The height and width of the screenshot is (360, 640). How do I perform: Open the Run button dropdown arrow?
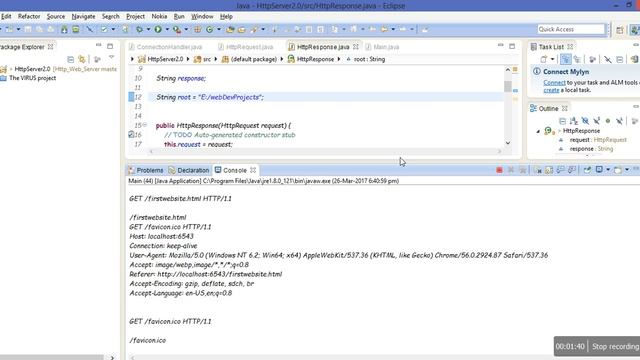click(x=167, y=29)
